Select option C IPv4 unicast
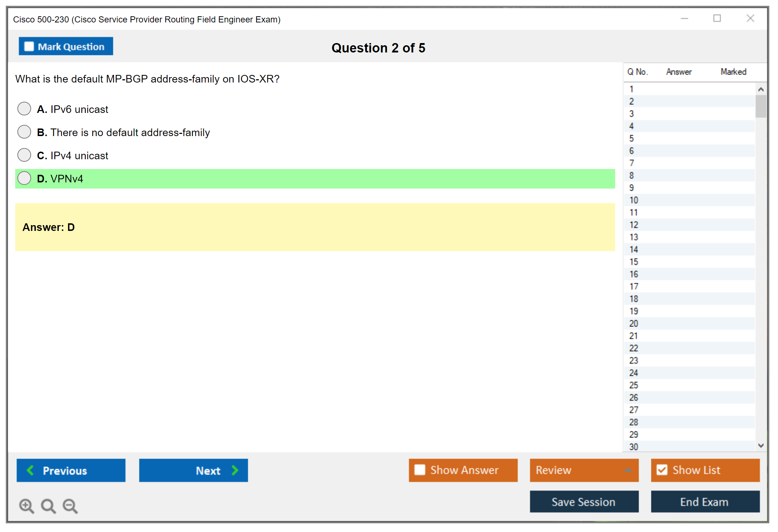The width and height of the screenshot is (778, 532). (x=24, y=155)
